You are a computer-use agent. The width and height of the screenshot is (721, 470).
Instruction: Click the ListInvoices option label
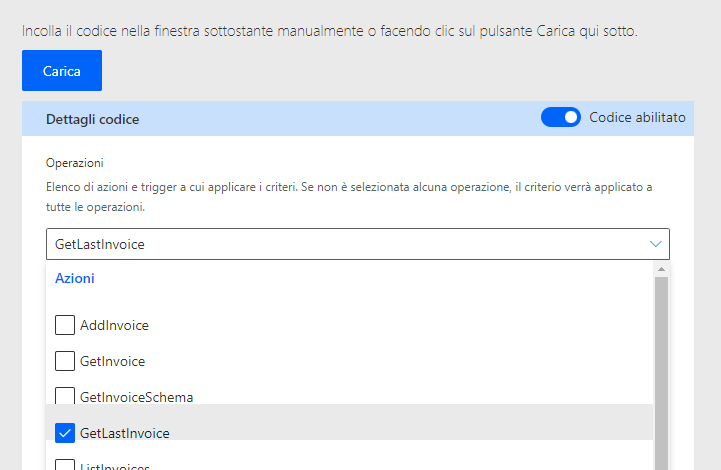[x=114, y=467]
